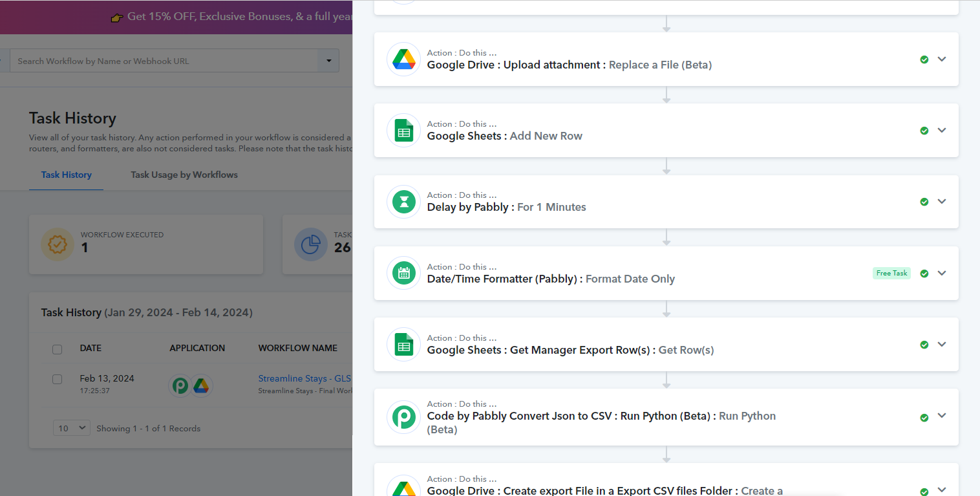Click the Pabbly app icon in task history row
The height and width of the screenshot is (496, 980).
(x=180, y=386)
